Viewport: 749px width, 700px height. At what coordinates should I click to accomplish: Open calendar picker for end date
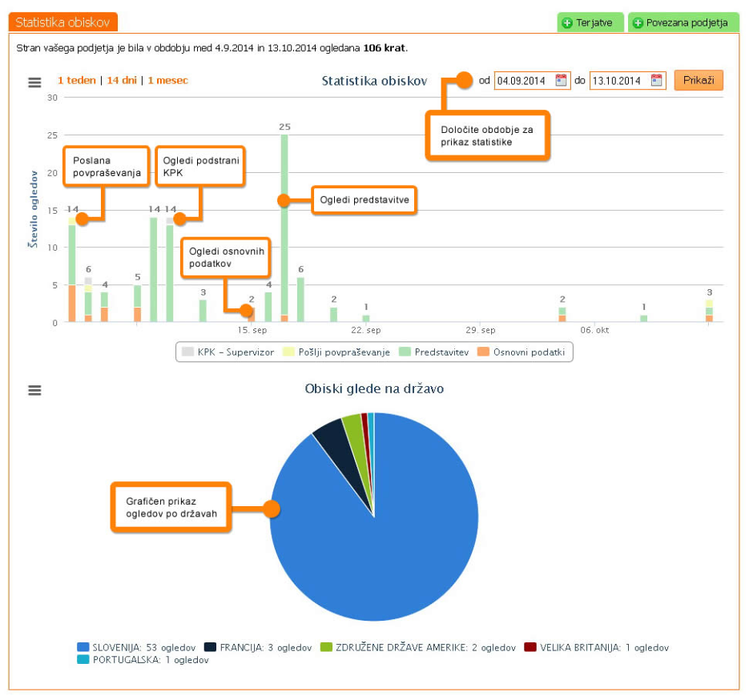point(657,81)
